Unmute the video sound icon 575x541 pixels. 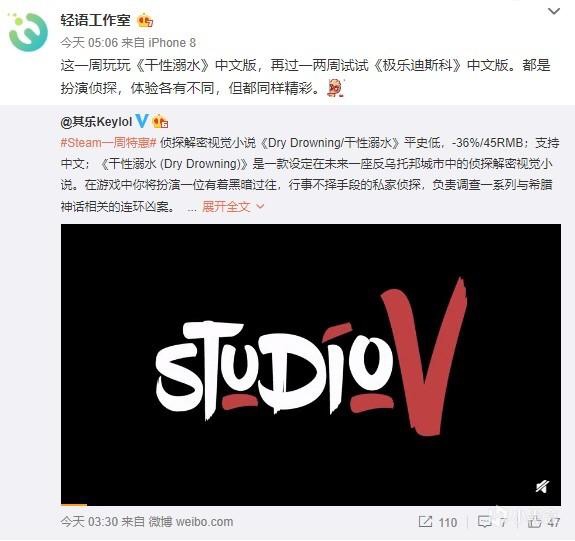(542, 487)
